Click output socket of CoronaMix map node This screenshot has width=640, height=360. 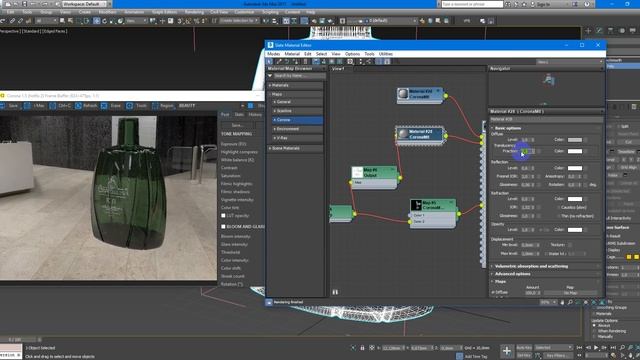pyautogui.click(x=459, y=214)
